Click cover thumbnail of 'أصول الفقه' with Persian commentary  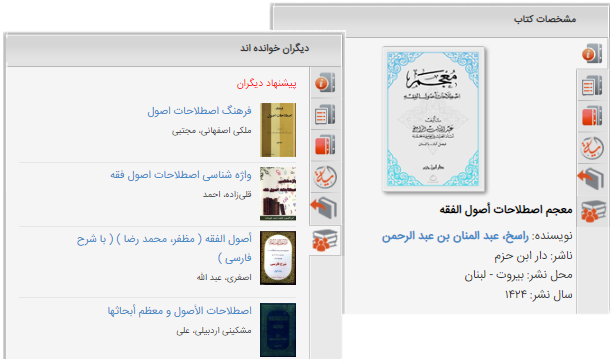click(278, 258)
